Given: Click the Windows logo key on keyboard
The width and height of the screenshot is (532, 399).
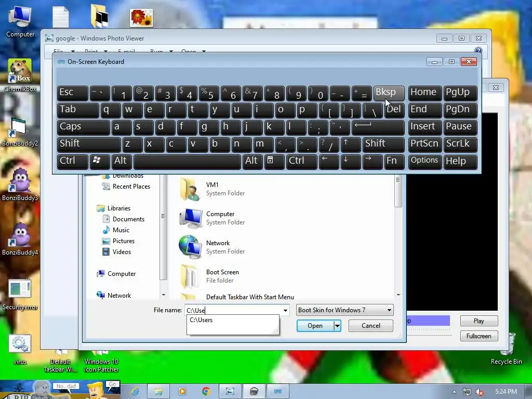Looking at the screenshot, I should click(x=99, y=161).
